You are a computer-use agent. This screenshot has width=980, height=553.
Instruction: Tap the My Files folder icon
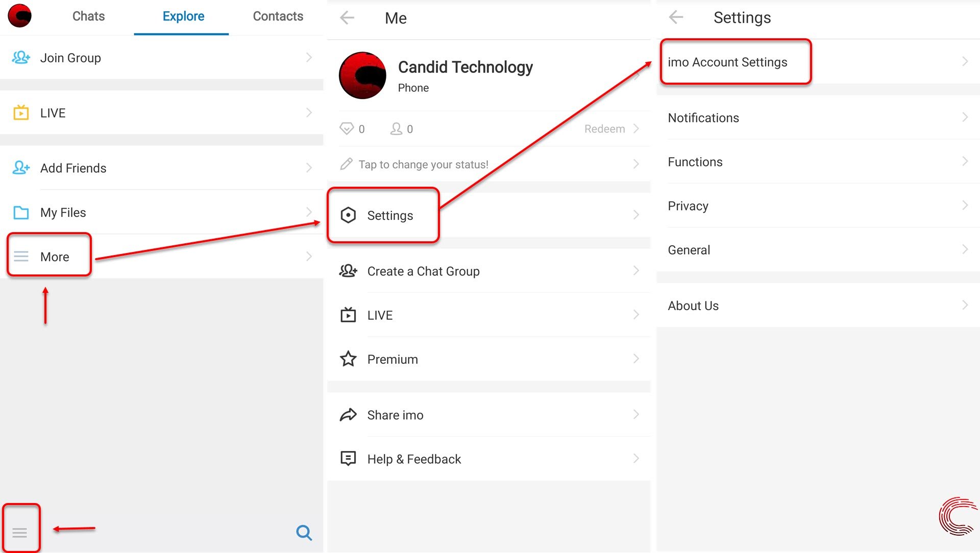tap(20, 212)
